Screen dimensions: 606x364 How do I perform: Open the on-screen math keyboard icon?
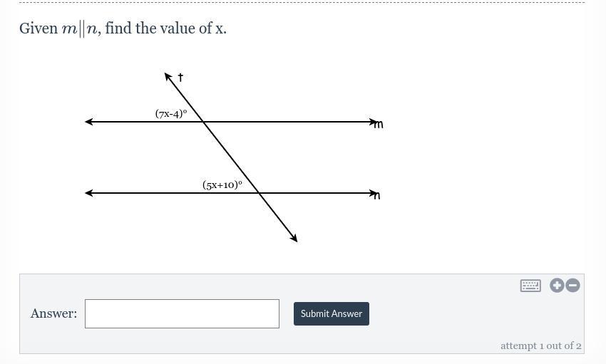(530, 286)
